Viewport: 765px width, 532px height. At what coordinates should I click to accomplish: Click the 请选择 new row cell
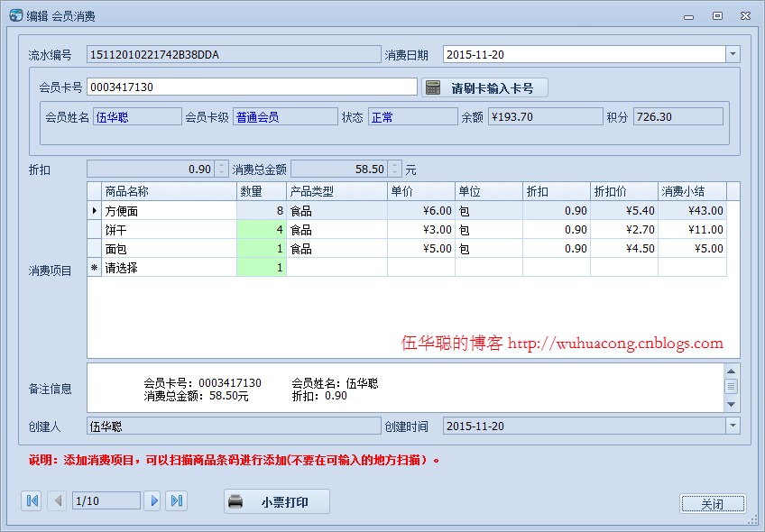(169, 268)
